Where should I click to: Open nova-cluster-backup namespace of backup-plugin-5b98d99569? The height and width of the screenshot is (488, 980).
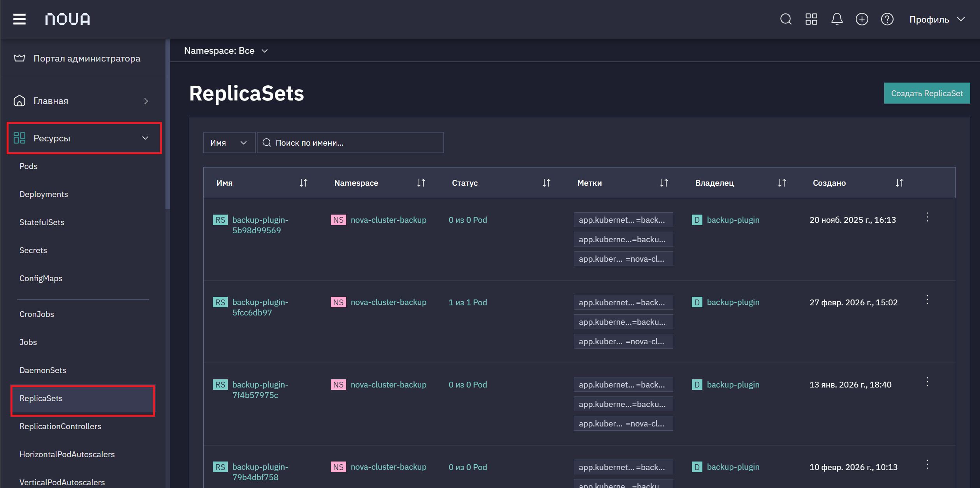pos(389,220)
